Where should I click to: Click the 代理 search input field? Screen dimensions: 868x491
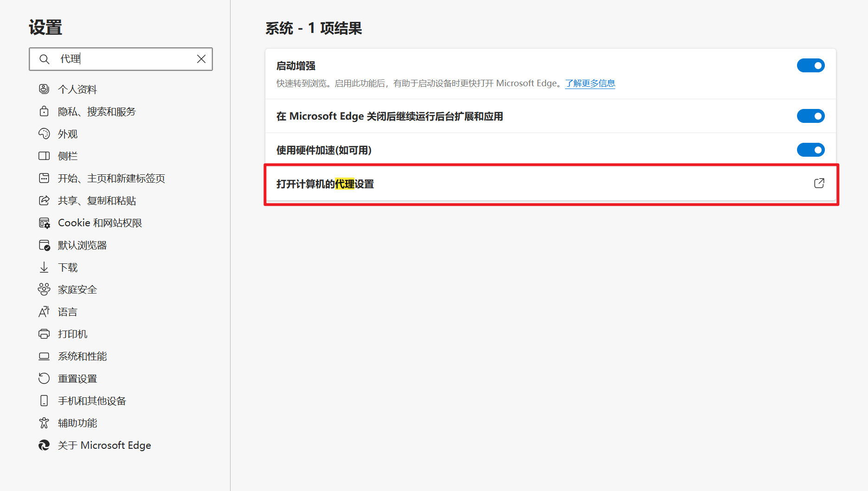(121, 59)
